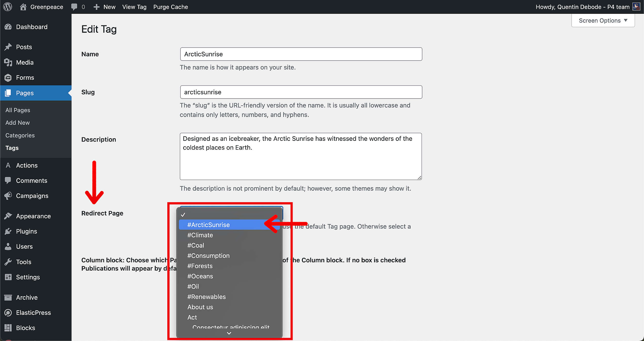Click the ElasticPress circular icon

coord(8,313)
